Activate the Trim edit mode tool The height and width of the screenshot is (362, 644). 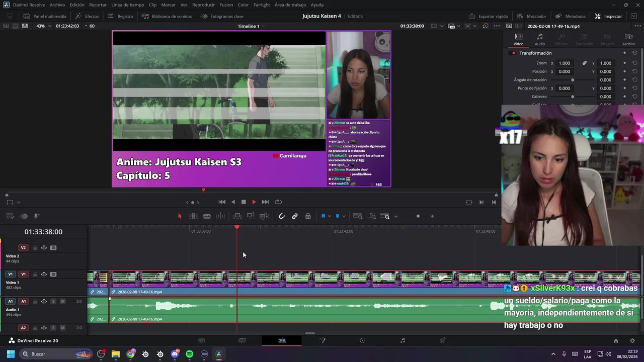[193, 216]
